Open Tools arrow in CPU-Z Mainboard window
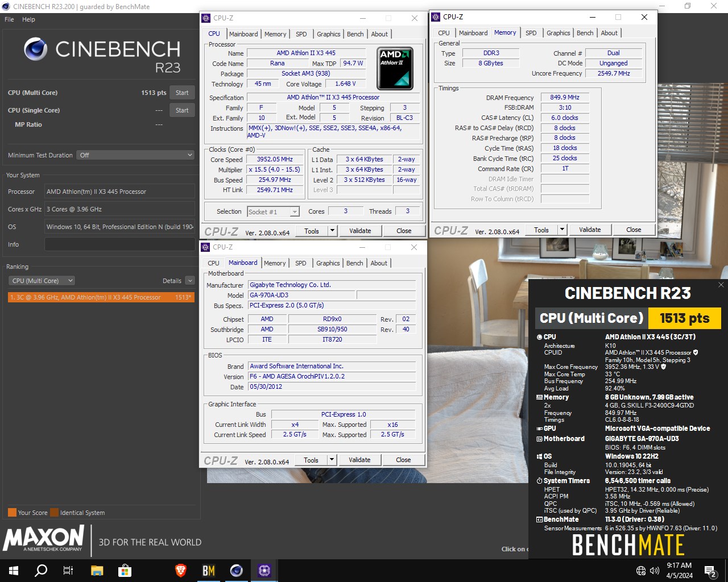 tap(332, 460)
